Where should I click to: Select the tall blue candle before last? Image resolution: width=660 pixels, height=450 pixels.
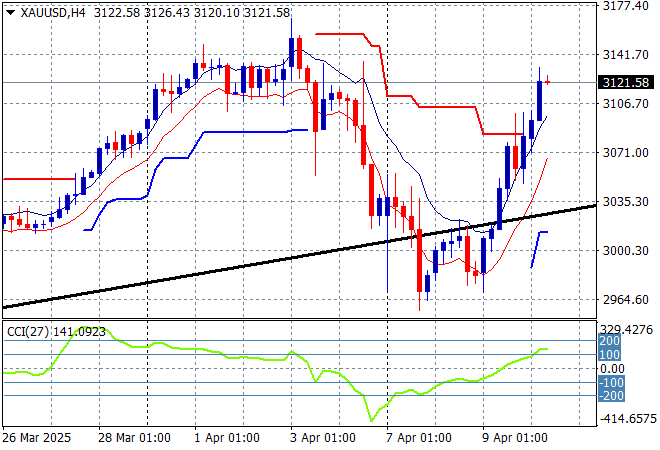(x=540, y=98)
